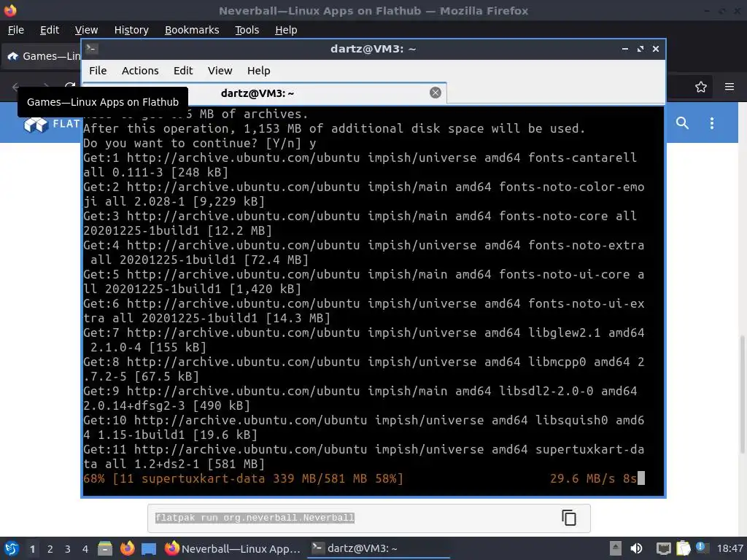Open the clipboard manager tray icon

(683, 548)
